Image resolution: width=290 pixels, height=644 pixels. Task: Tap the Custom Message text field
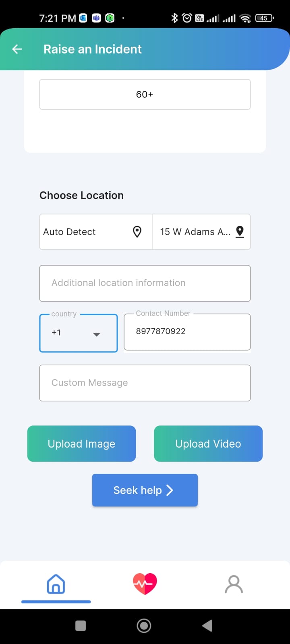[x=145, y=383]
